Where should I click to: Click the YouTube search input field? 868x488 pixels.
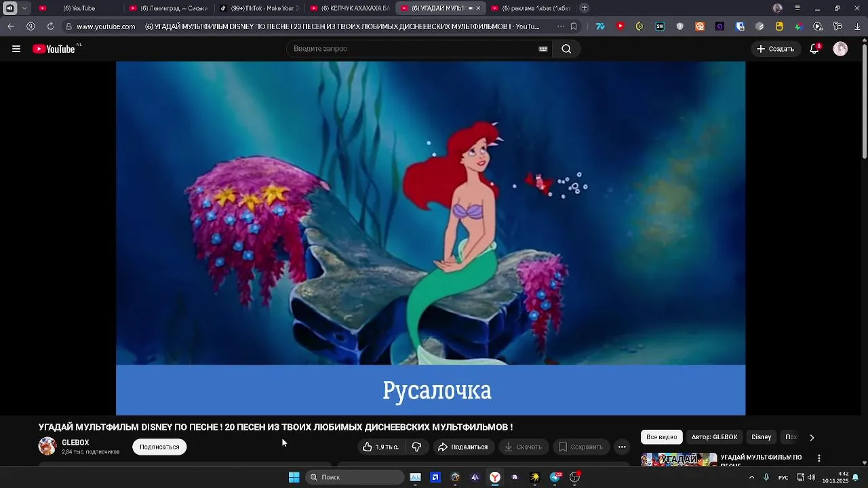414,49
